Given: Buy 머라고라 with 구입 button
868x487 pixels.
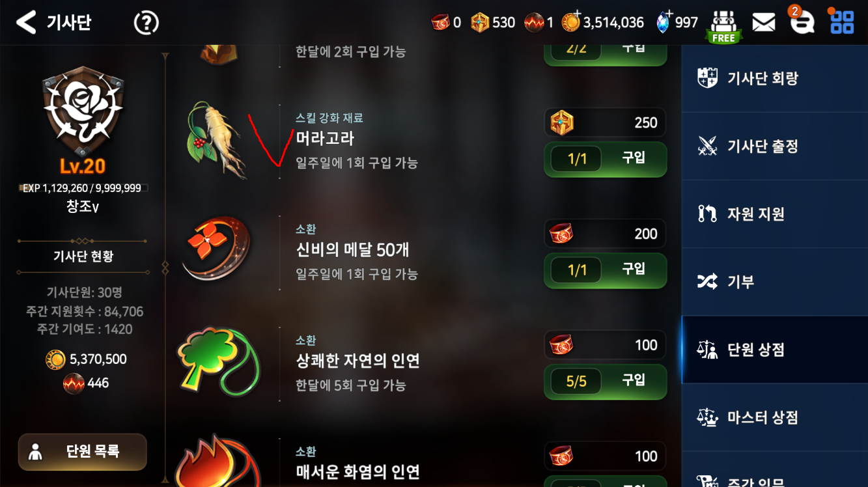Looking at the screenshot, I should (x=605, y=158).
